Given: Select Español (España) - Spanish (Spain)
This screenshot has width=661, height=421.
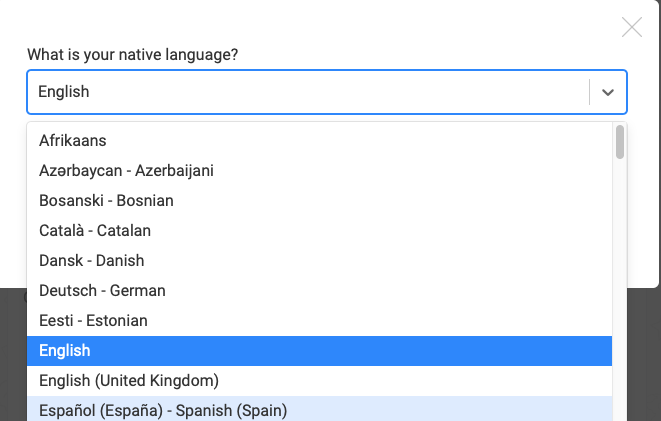Looking at the screenshot, I should click(163, 410).
